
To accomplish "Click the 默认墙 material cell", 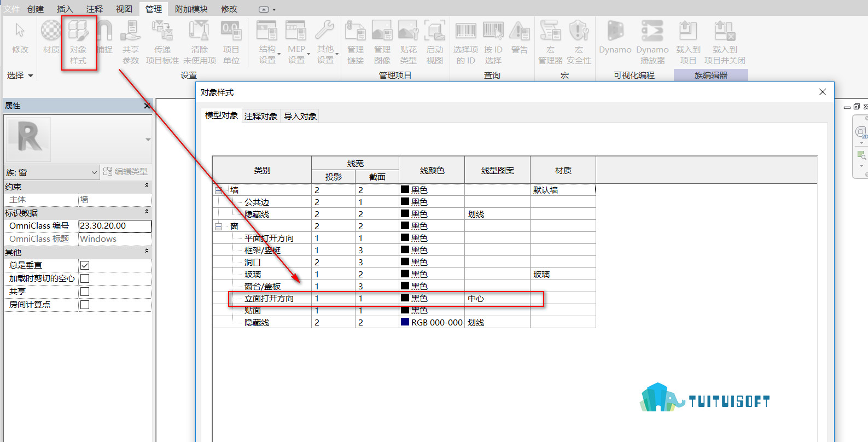I will point(563,190).
